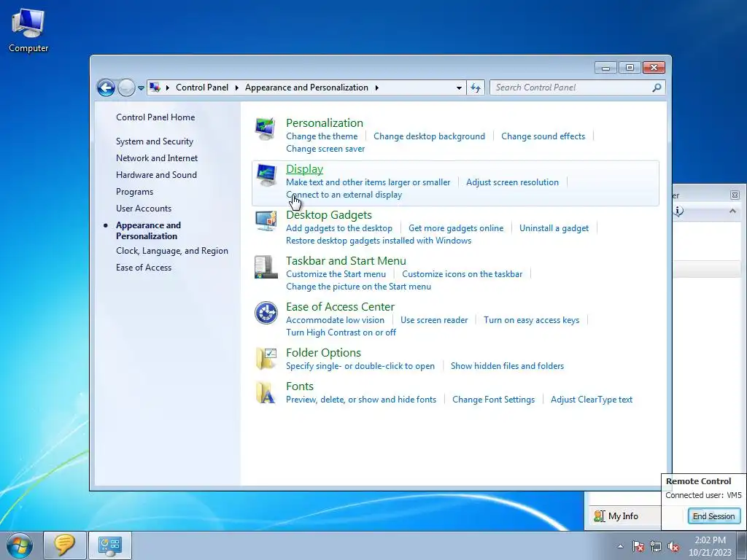The height and width of the screenshot is (560, 747).
Task: Click Adjust ClearType text link
Action: pos(592,400)
